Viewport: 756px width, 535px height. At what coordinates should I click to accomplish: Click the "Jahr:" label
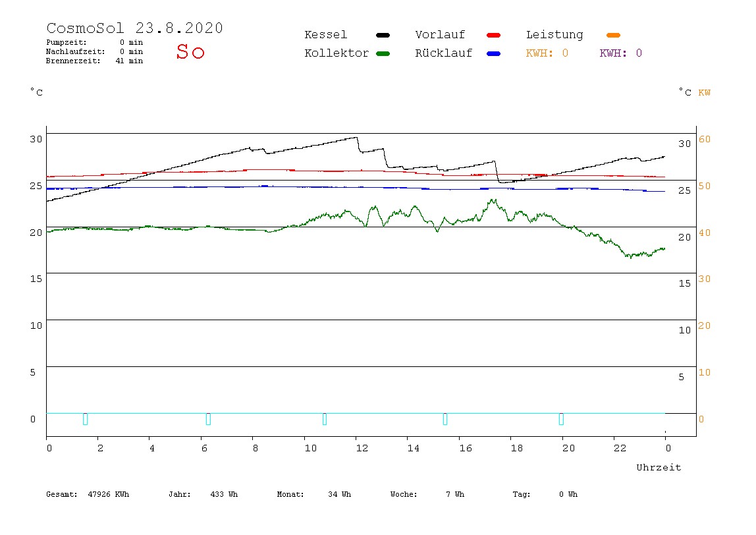(x=180, y=494)
